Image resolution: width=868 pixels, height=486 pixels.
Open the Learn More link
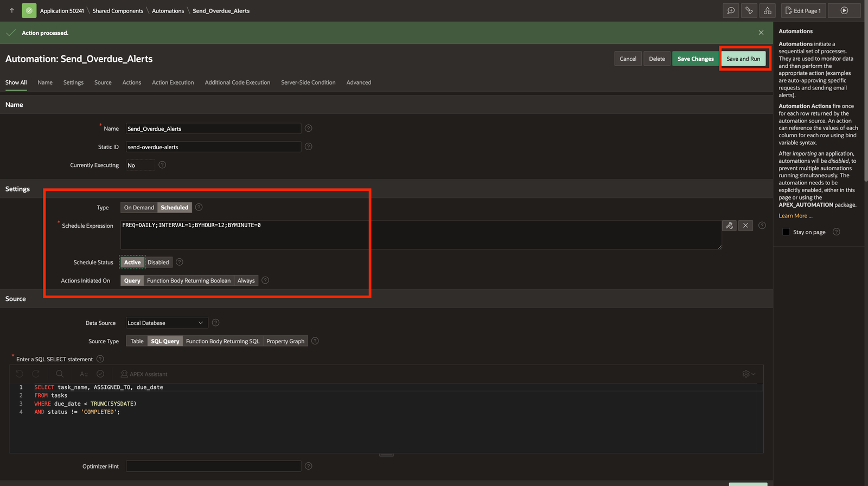click(x=795, y=216)
